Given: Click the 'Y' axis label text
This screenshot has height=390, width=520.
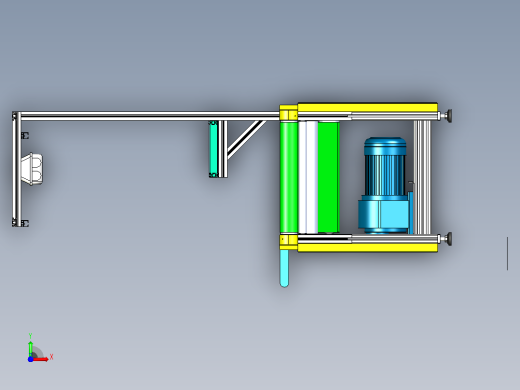Looking at the screenshot, I should point(30,336).
